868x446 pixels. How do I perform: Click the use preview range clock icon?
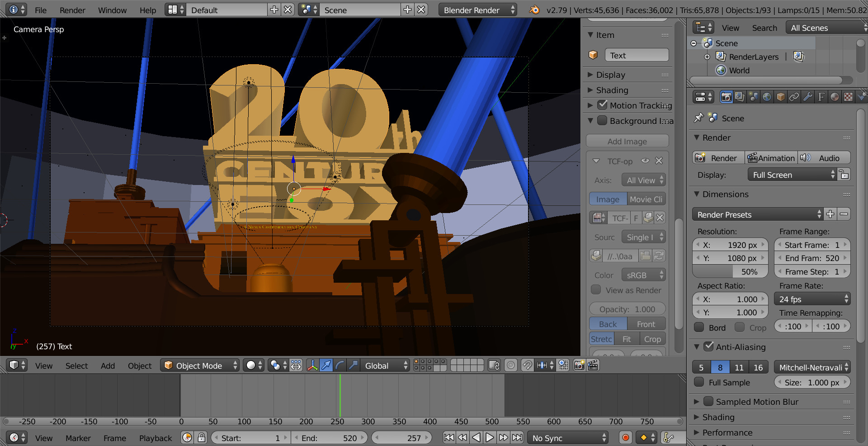pos(187,437)
